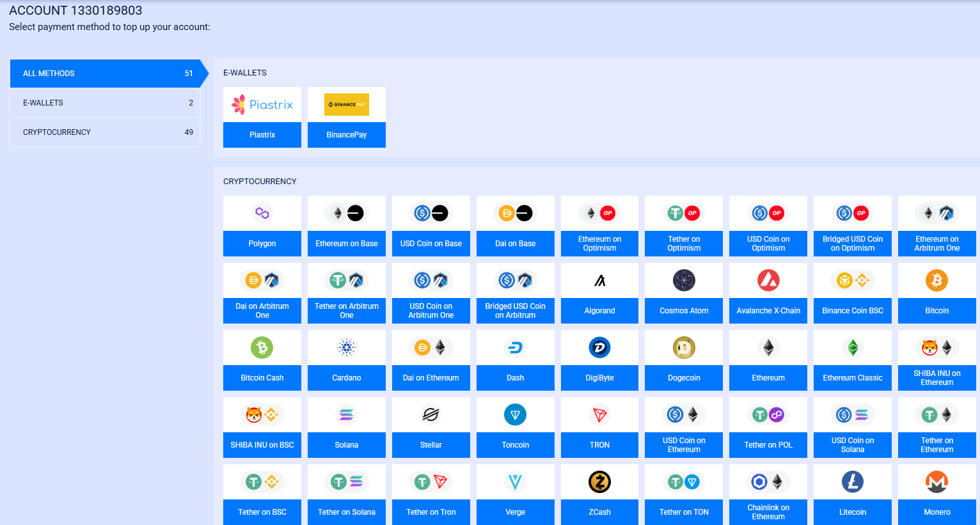Select Tether on Arbitrum One button
Screen dimensions: 980x525
tap(347, 311)
